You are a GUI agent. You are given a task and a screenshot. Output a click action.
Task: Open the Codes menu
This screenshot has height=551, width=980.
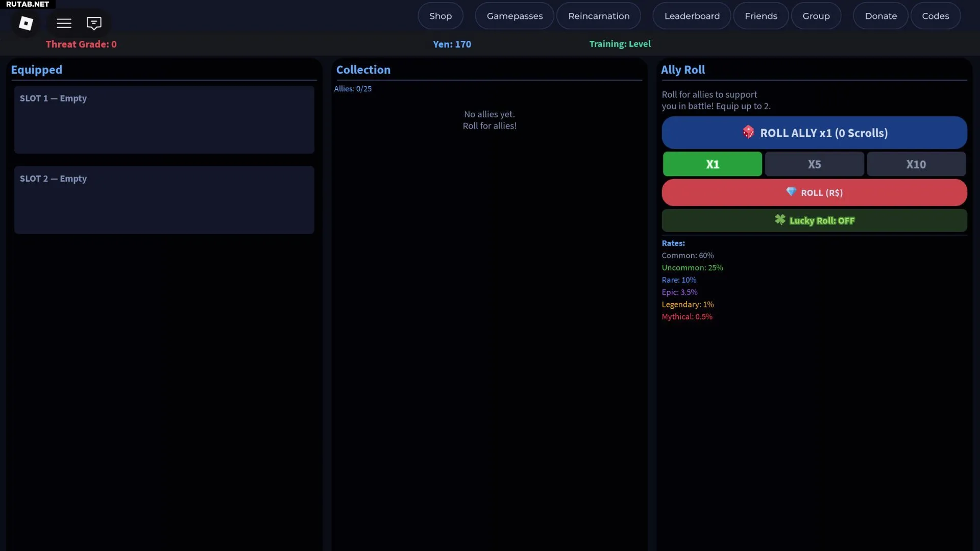(935, 16)
